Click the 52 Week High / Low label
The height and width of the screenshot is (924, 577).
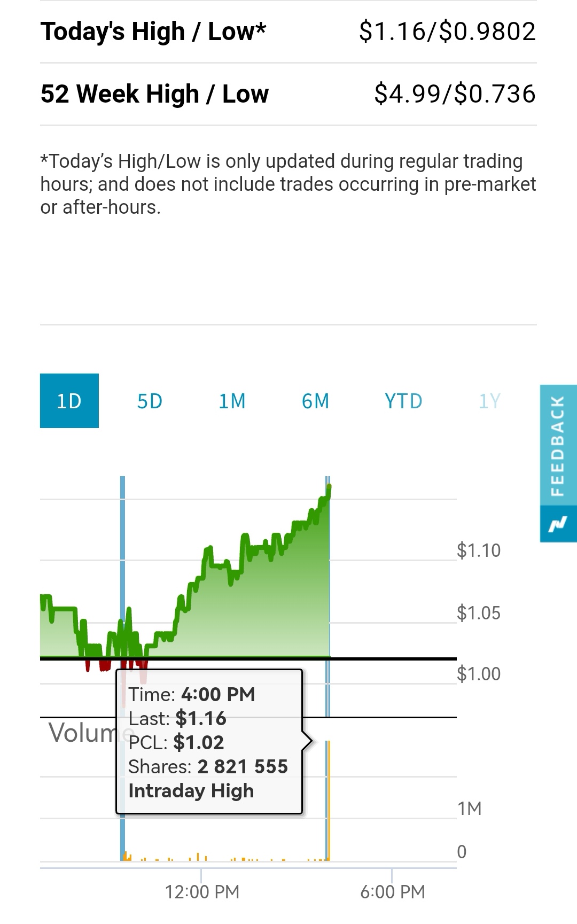coord(155,94)
